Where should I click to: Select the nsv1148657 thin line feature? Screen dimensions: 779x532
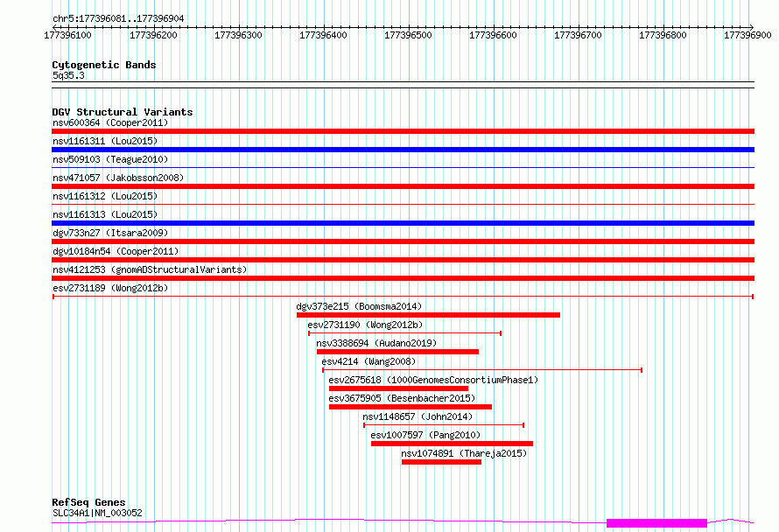444,425
